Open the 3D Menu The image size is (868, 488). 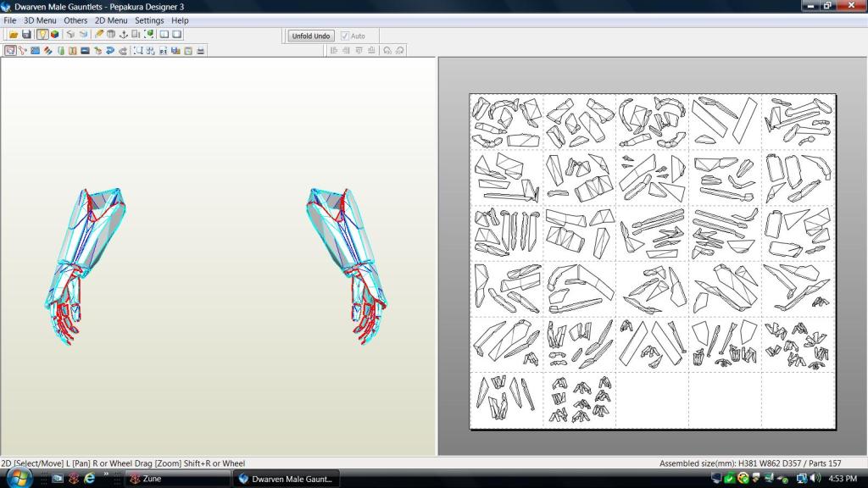(40, 20)
